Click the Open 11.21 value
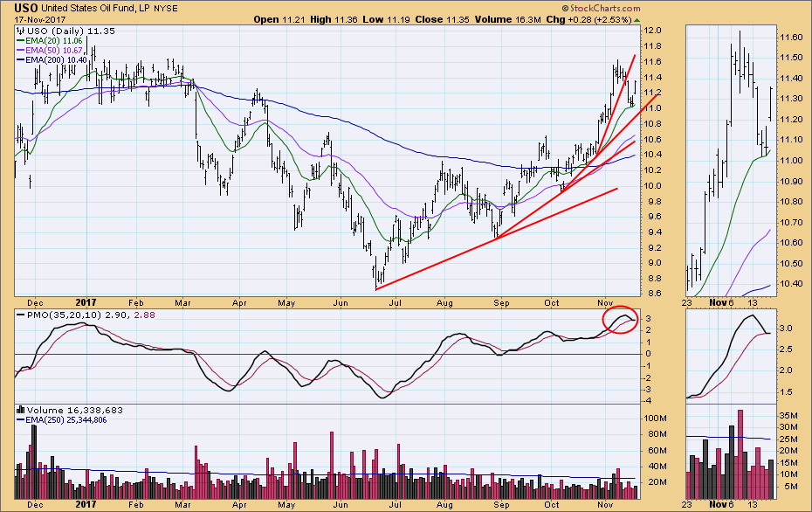This screenshot has width=812, height=512. 279,20
